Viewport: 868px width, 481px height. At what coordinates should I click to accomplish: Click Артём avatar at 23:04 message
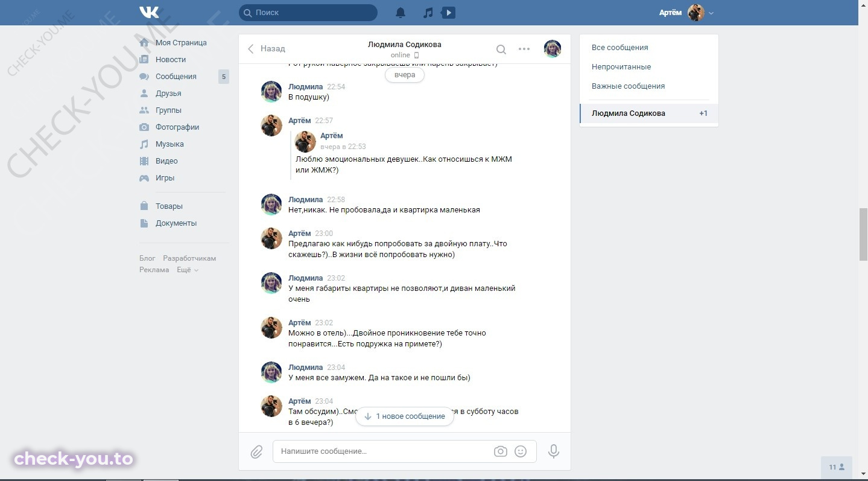pos(271,407)
